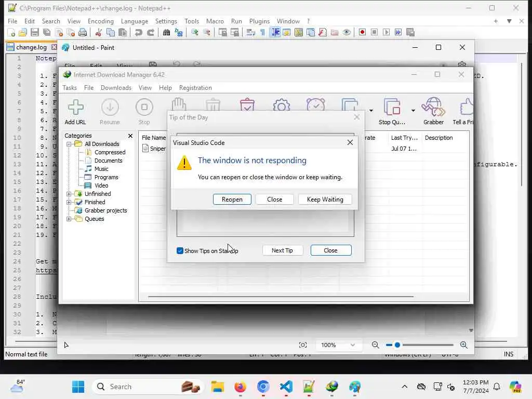Click Notepad++ Save icon
This screenshot has height=399, width=532.
point(35,33)
